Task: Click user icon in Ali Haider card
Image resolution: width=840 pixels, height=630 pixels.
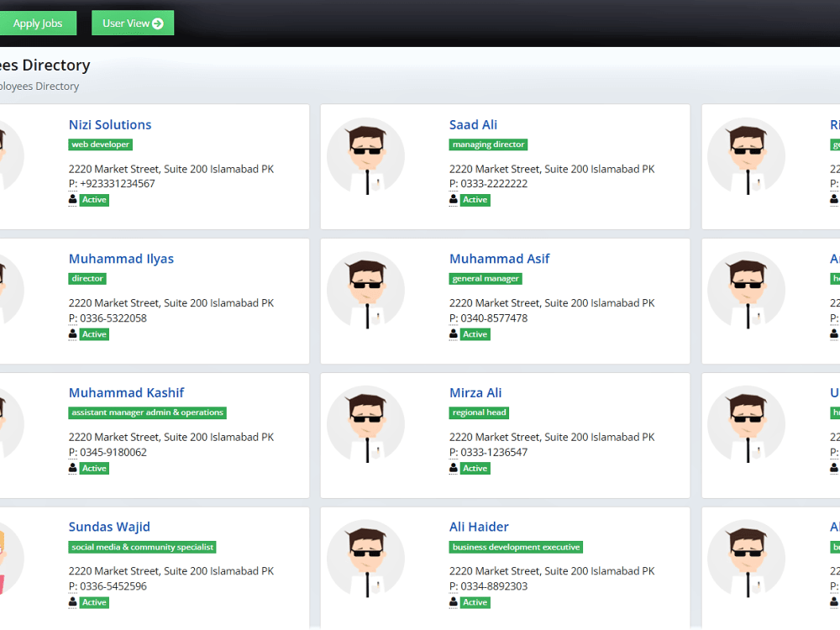Action: pyautogui.click(x=454, y=602)
